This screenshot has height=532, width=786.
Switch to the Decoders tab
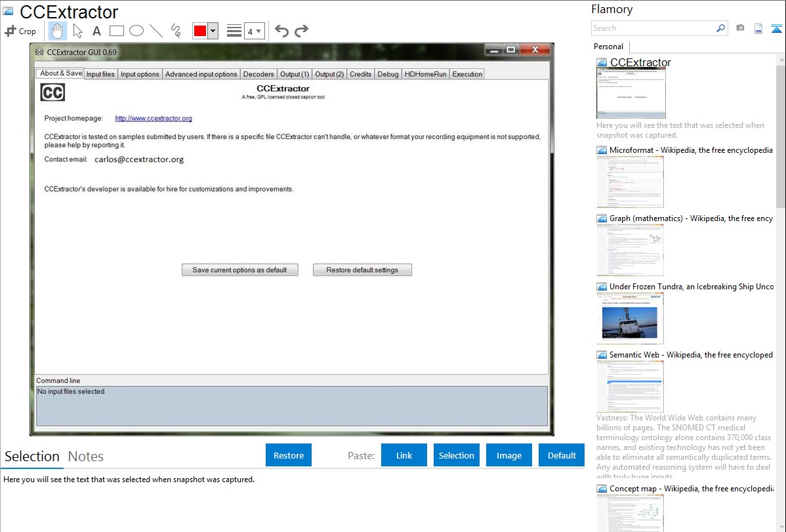click(259, 74)
